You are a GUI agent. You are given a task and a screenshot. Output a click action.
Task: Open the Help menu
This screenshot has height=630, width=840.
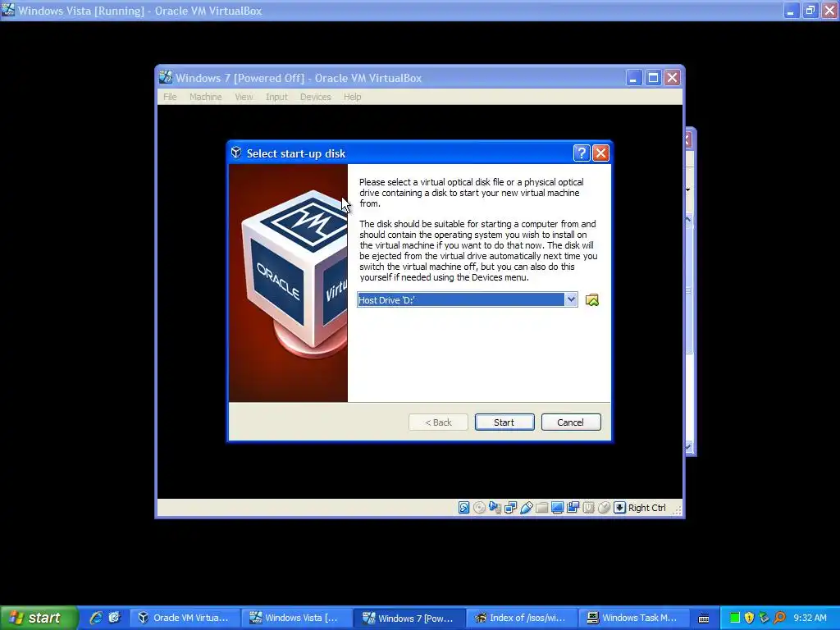[353, 97]
